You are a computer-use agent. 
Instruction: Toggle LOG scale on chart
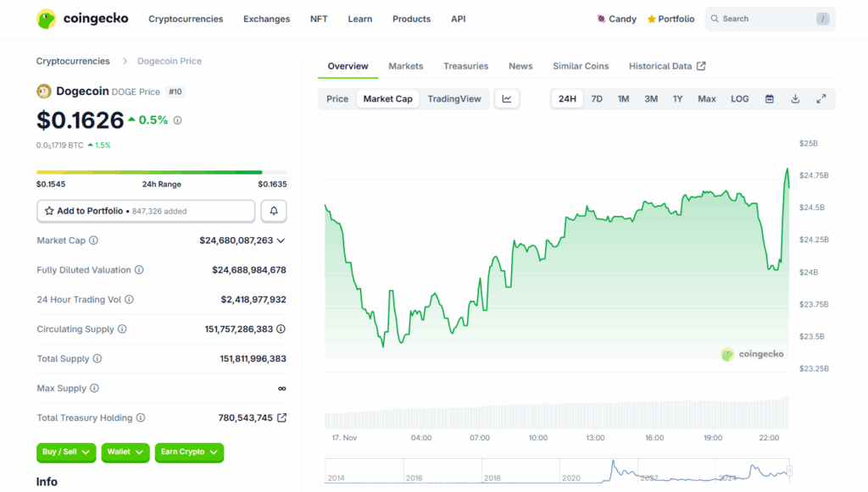(739, 99)
